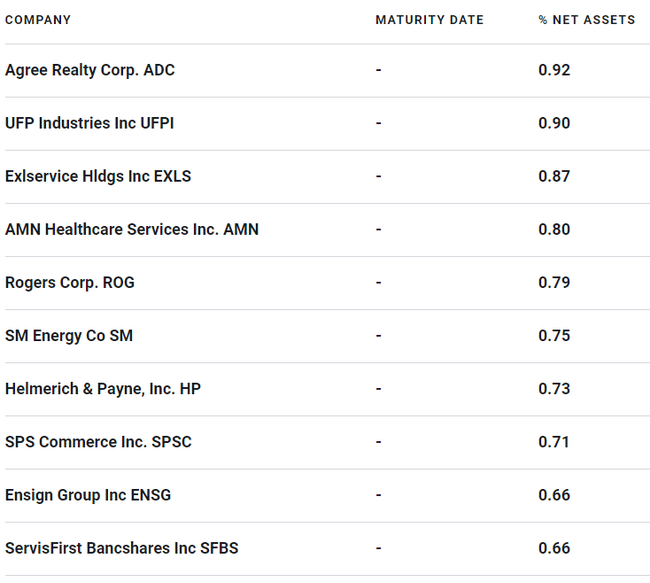Click the 0.92 net assets value
The image size is (650, 583).
[554, 70]
